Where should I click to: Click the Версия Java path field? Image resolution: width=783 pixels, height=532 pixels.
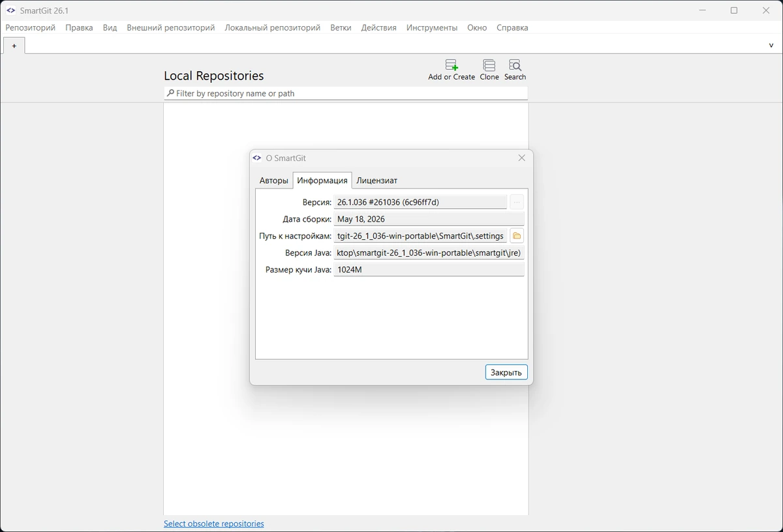[x=429, y=253]
